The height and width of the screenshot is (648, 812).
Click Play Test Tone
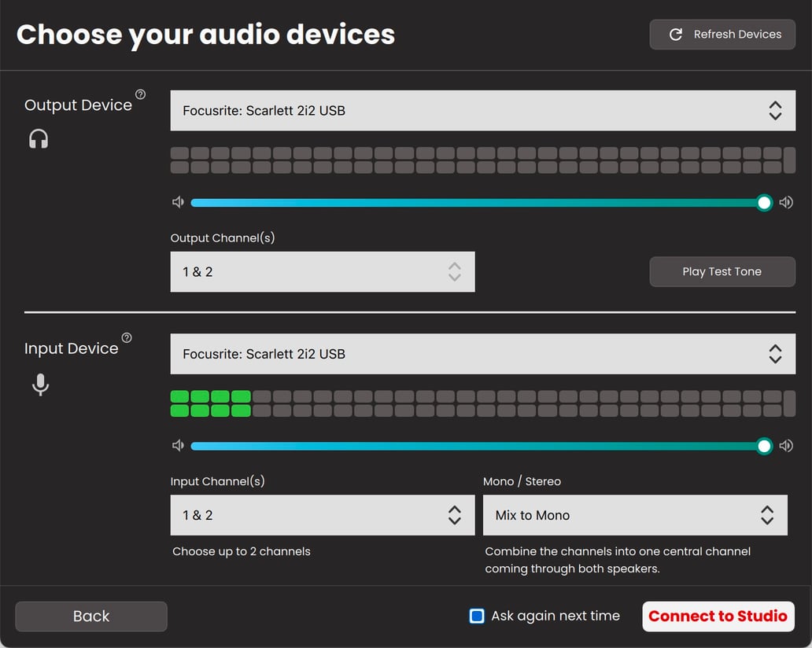coord(722,272)
